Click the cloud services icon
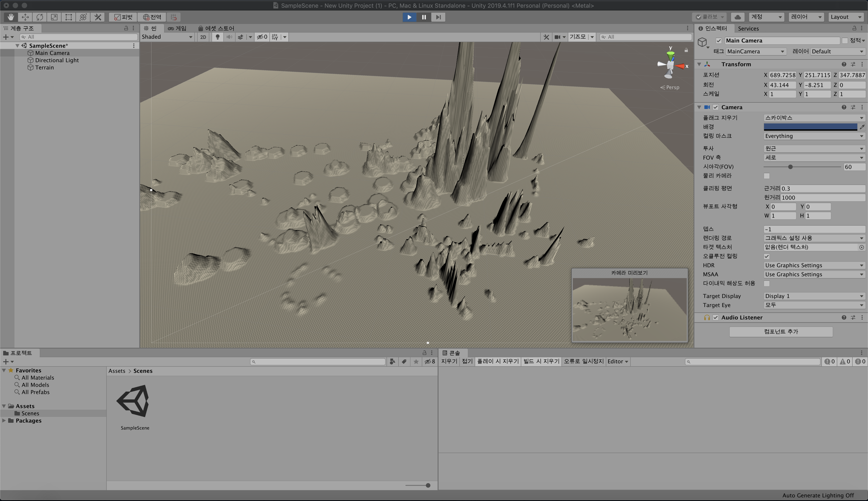 [x=738, y=17]
